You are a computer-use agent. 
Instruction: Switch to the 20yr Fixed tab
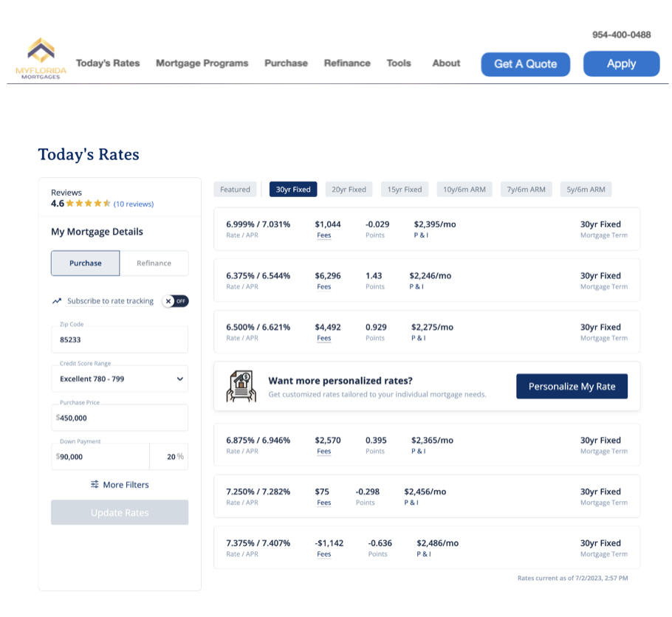pos(349,190)
